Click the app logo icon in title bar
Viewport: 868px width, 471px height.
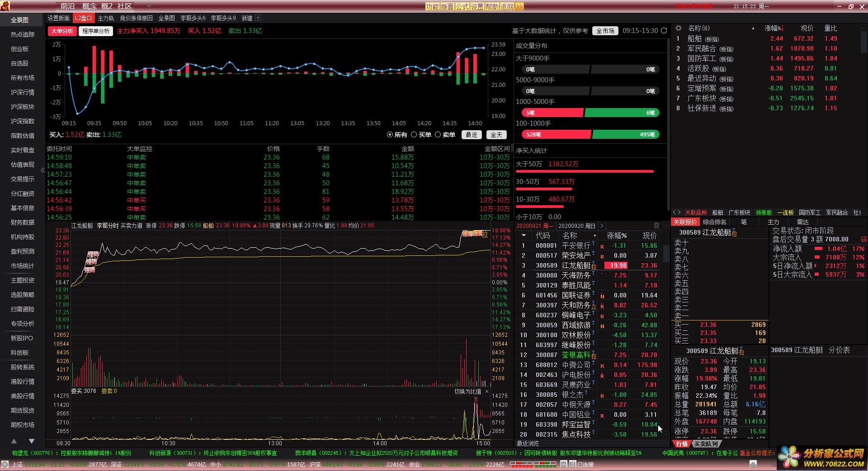5,6
